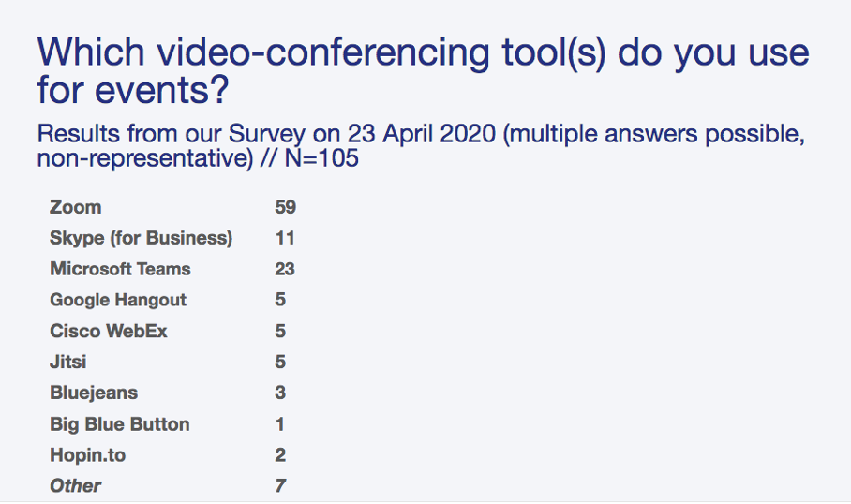Select the Google Hangout label
The image size is (851, 504).
tap(118, 300)
